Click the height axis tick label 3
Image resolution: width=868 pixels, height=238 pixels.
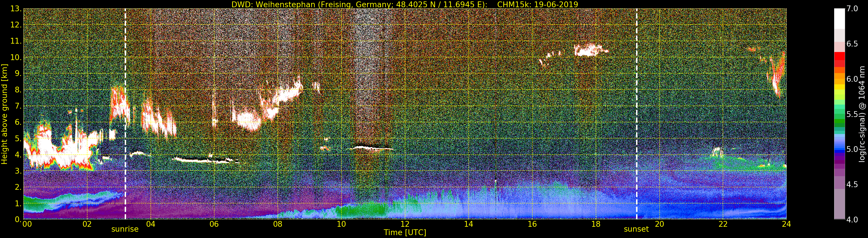click(18, 171)
